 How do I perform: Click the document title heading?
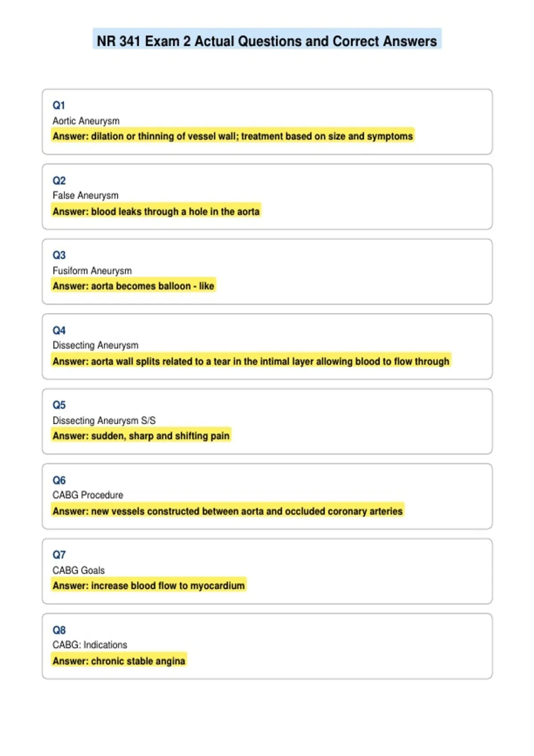pyautogui.click(x=267, y=41)
